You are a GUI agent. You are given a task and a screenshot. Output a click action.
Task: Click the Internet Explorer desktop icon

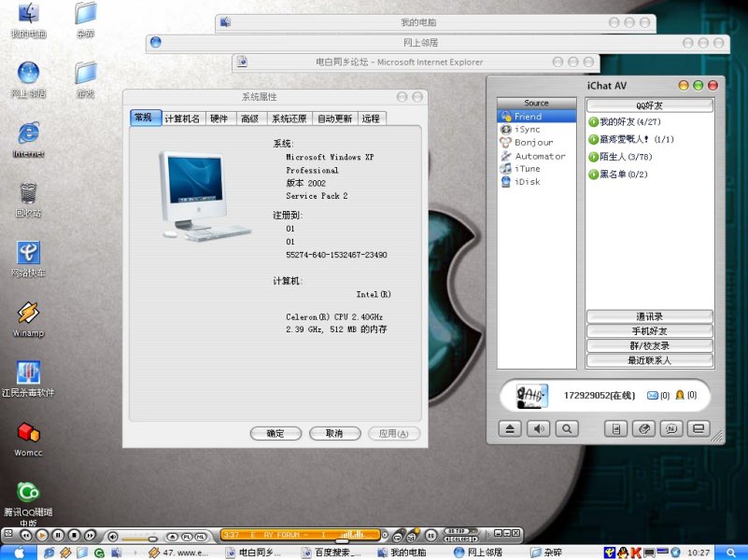coord(28,133)
